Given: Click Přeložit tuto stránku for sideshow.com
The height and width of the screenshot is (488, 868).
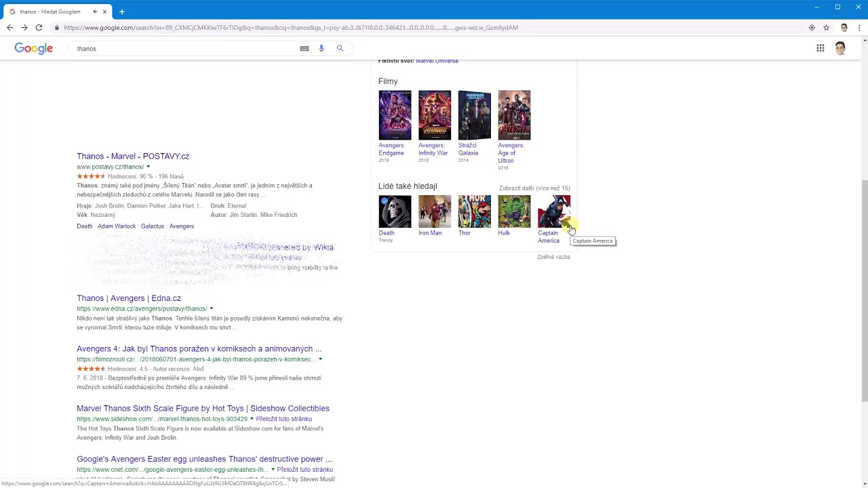Looking at the screenshot, I should [284, 419].
